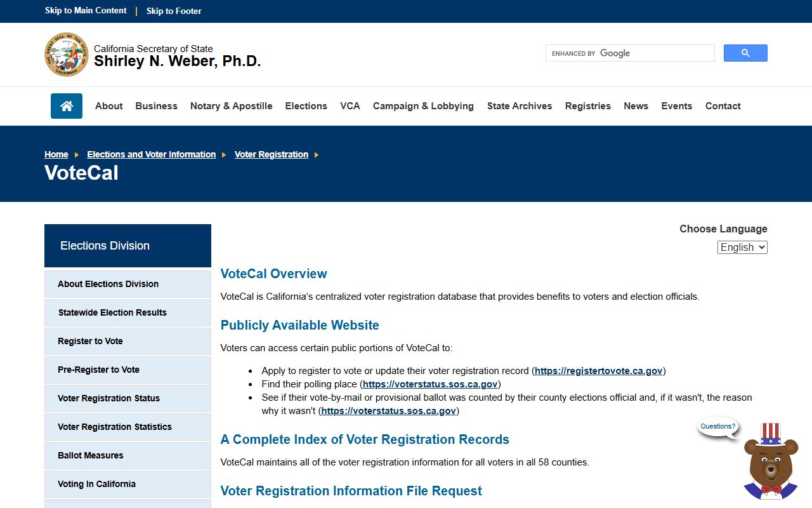Click Voter Registration Information File Request heading

pyautogui.click(x=351, y=491)
